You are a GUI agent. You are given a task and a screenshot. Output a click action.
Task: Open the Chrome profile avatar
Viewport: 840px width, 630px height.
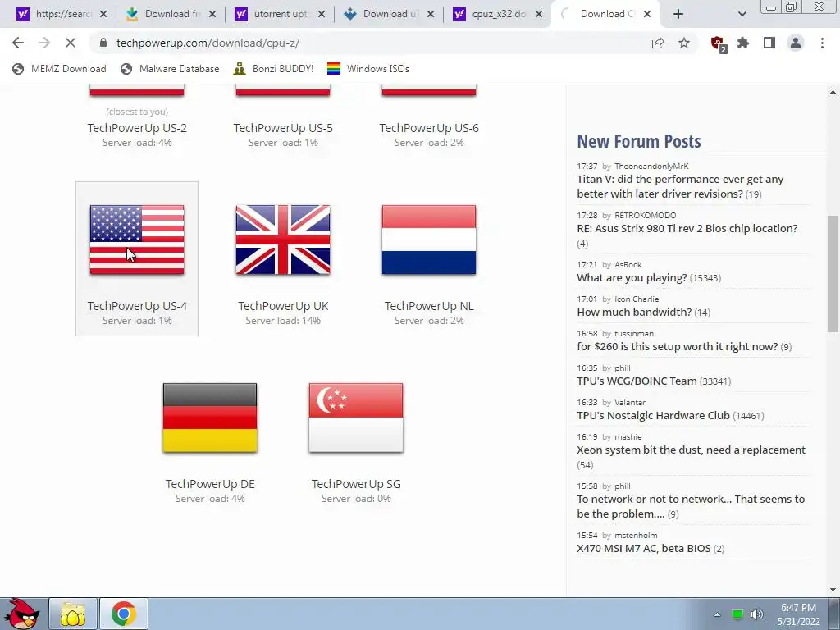click(796, 43)
